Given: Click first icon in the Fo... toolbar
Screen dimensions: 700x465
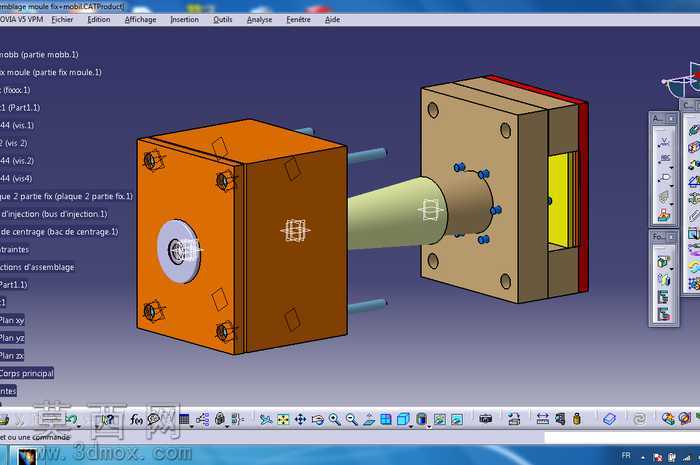Looking at the screenshot, I should (x=663, y=262).
